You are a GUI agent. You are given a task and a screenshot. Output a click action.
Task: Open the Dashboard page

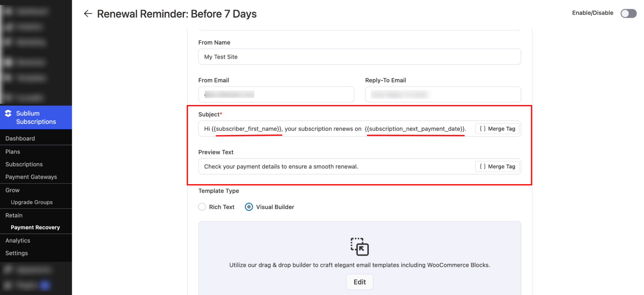click(x=20, y=138)
